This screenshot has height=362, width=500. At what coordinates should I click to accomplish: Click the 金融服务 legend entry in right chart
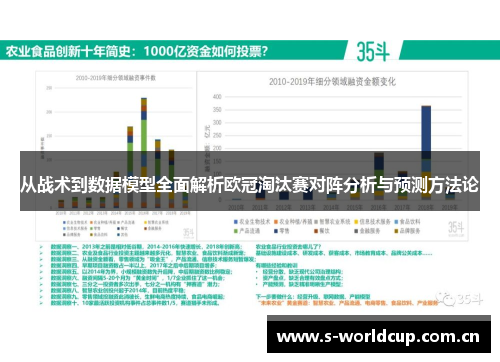pyautogui.click(x=367, y=231)
